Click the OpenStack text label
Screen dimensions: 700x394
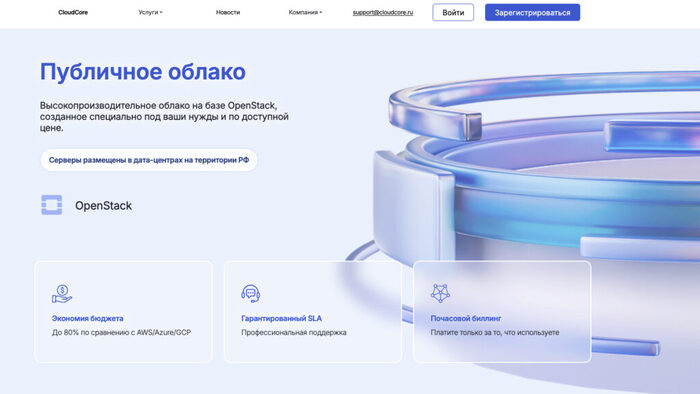(103, 206)
